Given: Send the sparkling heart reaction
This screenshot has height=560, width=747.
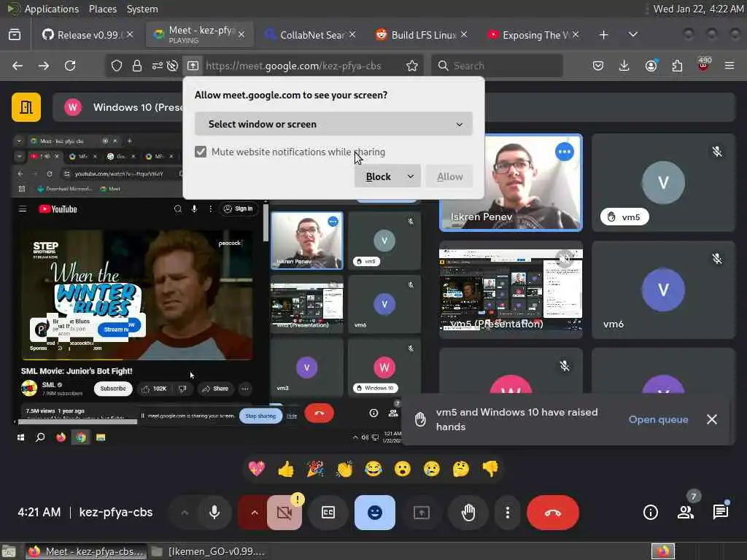Looking at the screenshot, I should (257, 469).
